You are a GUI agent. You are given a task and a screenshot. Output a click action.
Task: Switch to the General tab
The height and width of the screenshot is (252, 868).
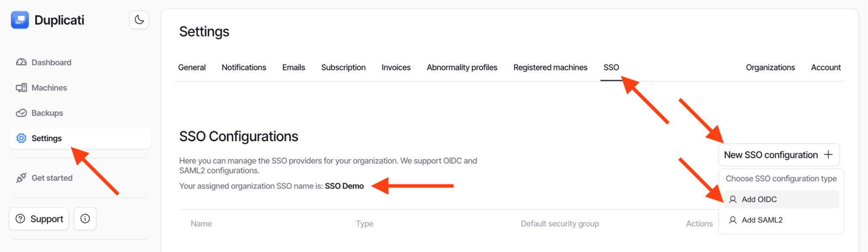pos(192,67)
